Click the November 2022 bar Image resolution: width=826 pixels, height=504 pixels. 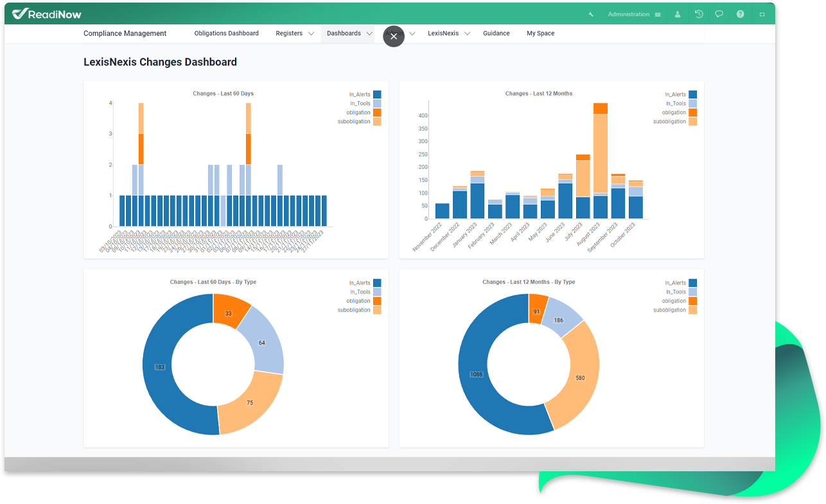tap(443, 211)
